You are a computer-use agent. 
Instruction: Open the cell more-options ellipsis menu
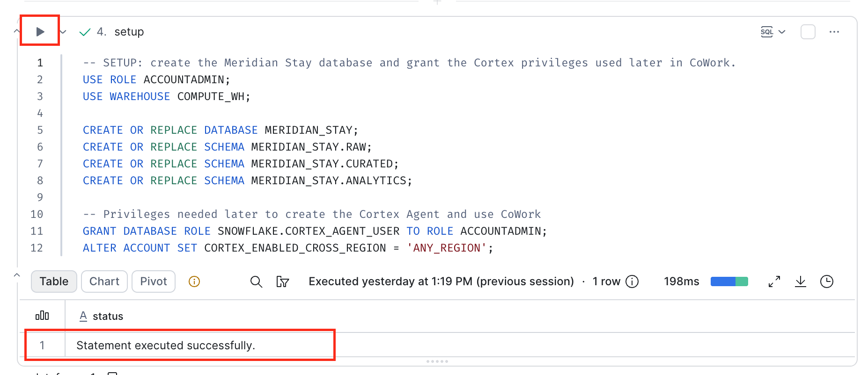[834, 32]
